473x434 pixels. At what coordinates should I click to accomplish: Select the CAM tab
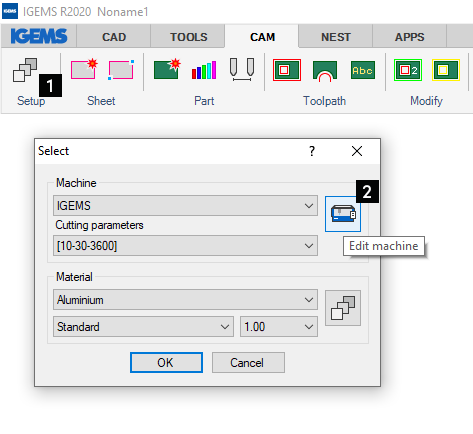[x=262, y=37]
